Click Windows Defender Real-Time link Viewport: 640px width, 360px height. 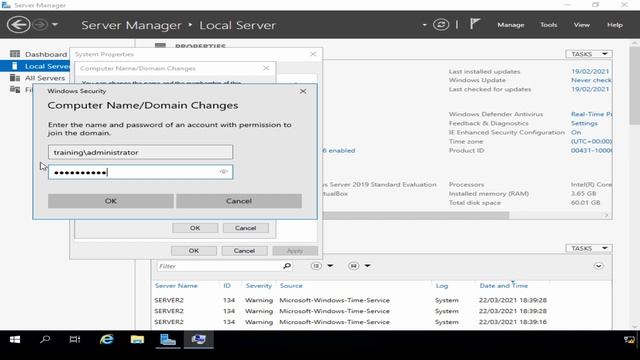click(x=591, y=114)
